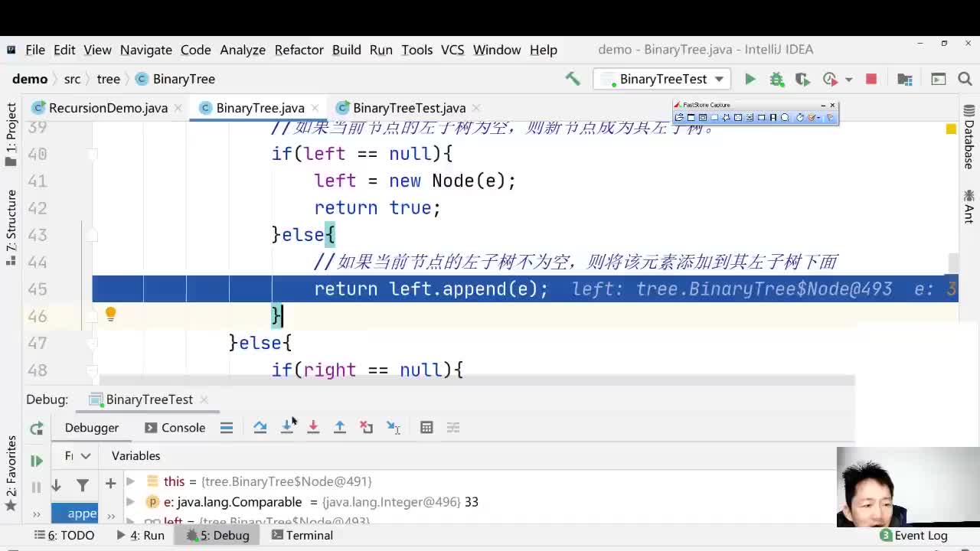Open the Terminal tool window
This screenshot has width=980, height=551.
point(302,536)
